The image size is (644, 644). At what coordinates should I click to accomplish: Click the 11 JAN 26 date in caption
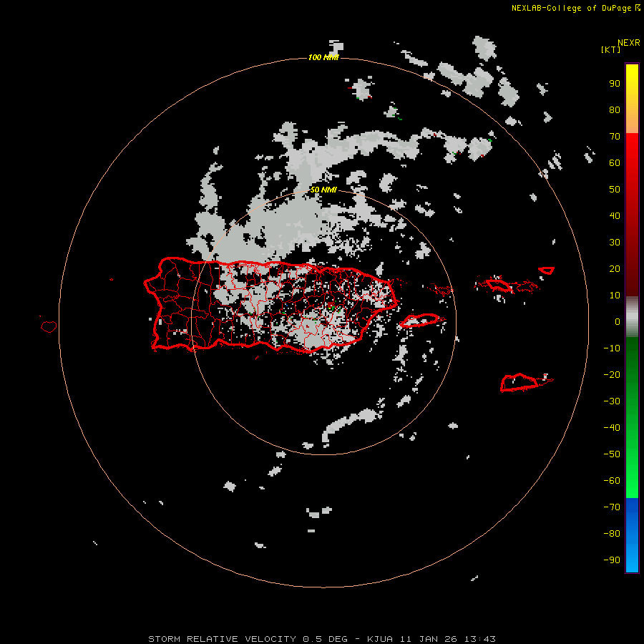click(429, 639)
